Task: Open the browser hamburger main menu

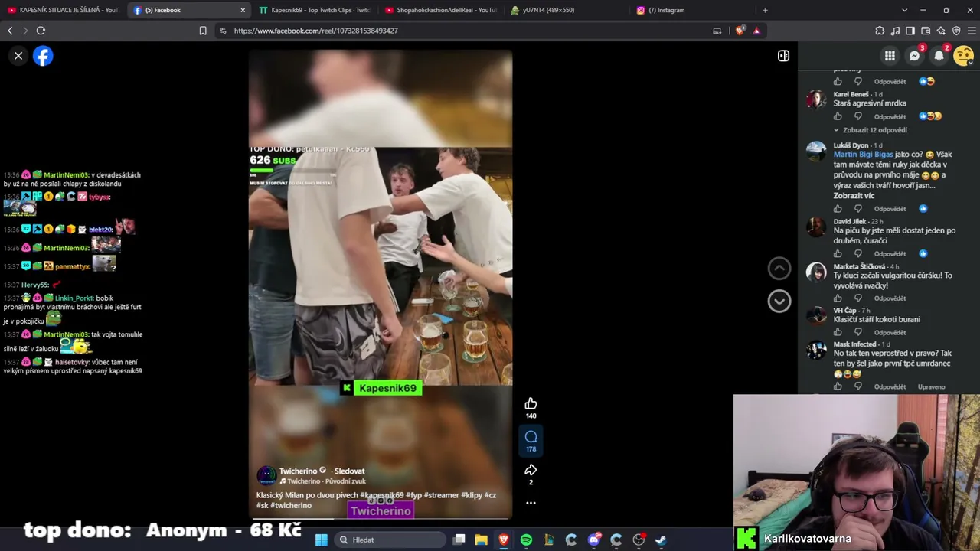Action: click(x=972, y=31)
